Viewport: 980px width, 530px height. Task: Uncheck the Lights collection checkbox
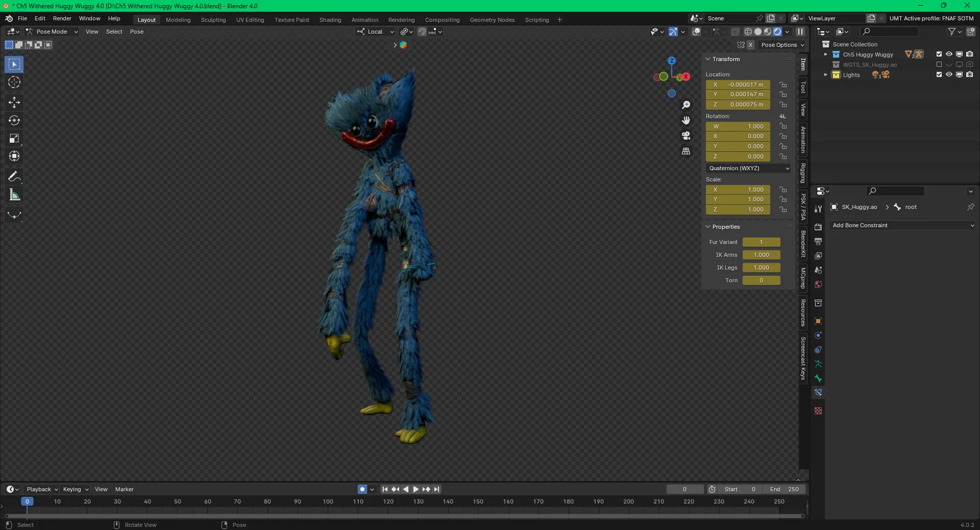[x=939, y=75]
